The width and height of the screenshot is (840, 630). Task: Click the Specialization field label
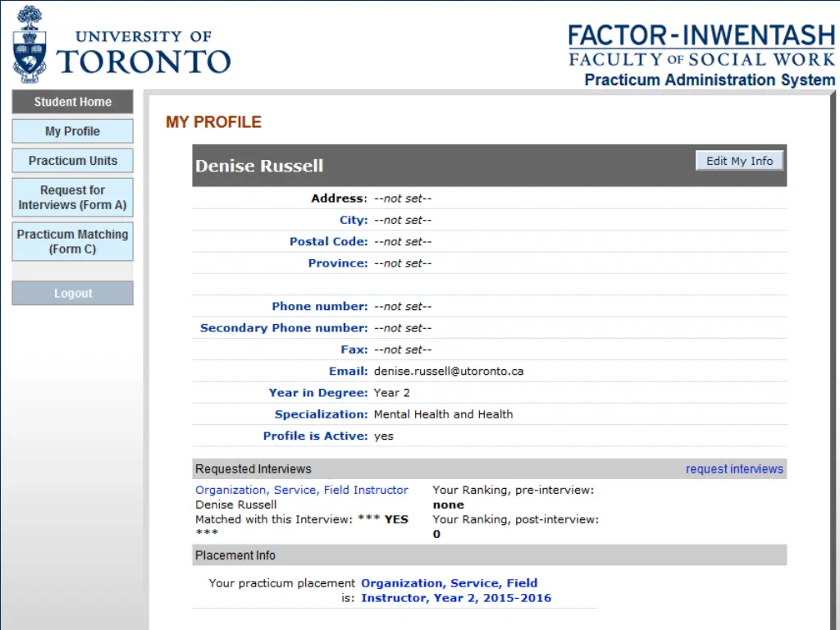point(322,414)
